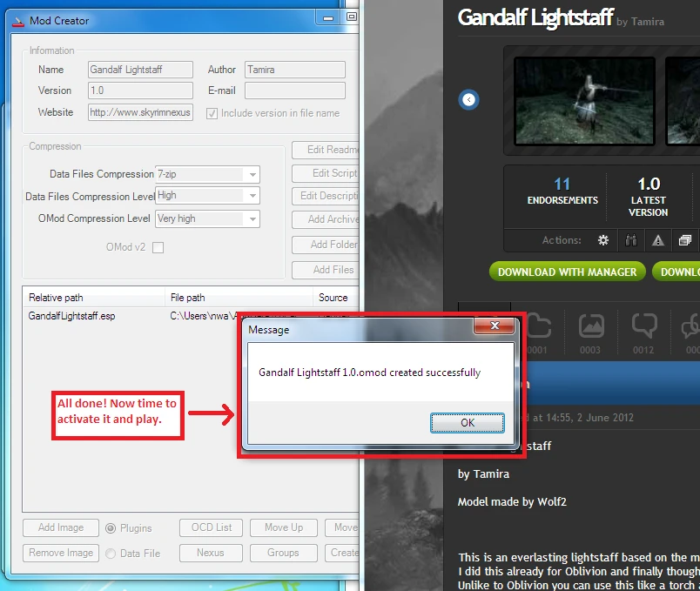The image size is (700, 591).
Task: Click the gear icon in Actions row
Action: point(602,240)
